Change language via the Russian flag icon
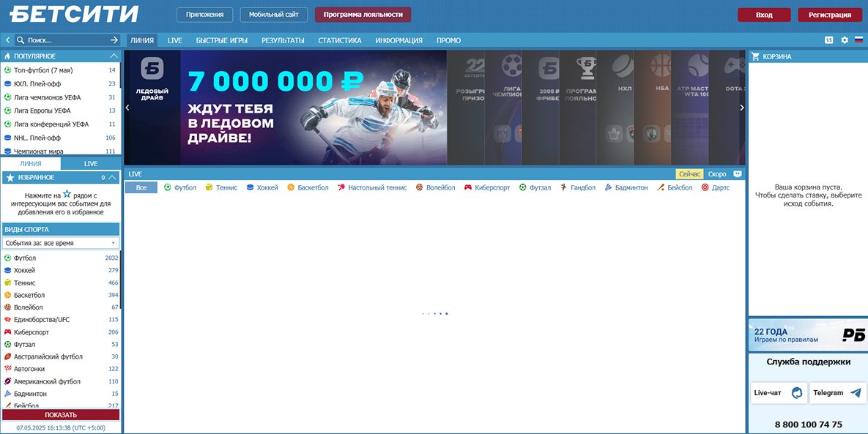The image size is (868, 434). click(858, 40)
